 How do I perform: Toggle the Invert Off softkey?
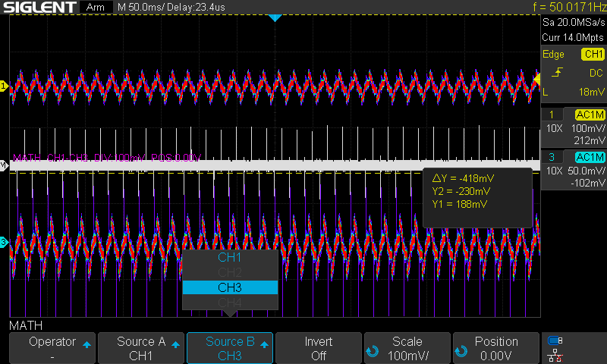tap(319, 348)
